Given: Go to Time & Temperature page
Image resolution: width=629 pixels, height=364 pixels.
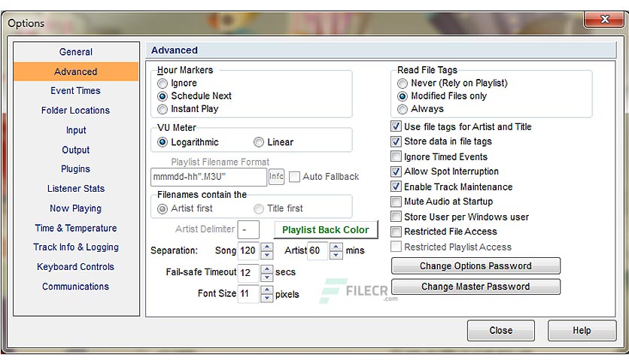Looking at the screenshot, I should (x=76, y=228).
